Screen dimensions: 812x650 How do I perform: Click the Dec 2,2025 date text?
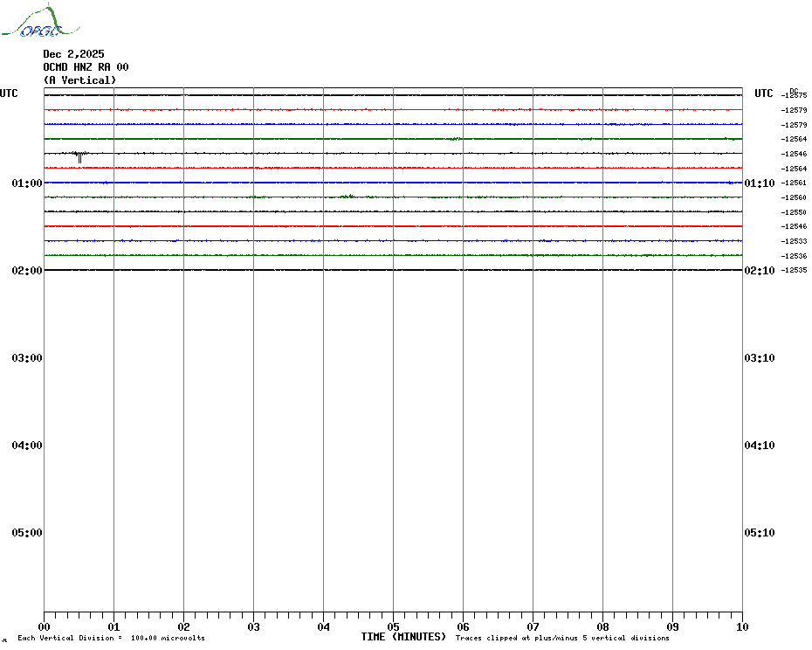pos(73,54)
